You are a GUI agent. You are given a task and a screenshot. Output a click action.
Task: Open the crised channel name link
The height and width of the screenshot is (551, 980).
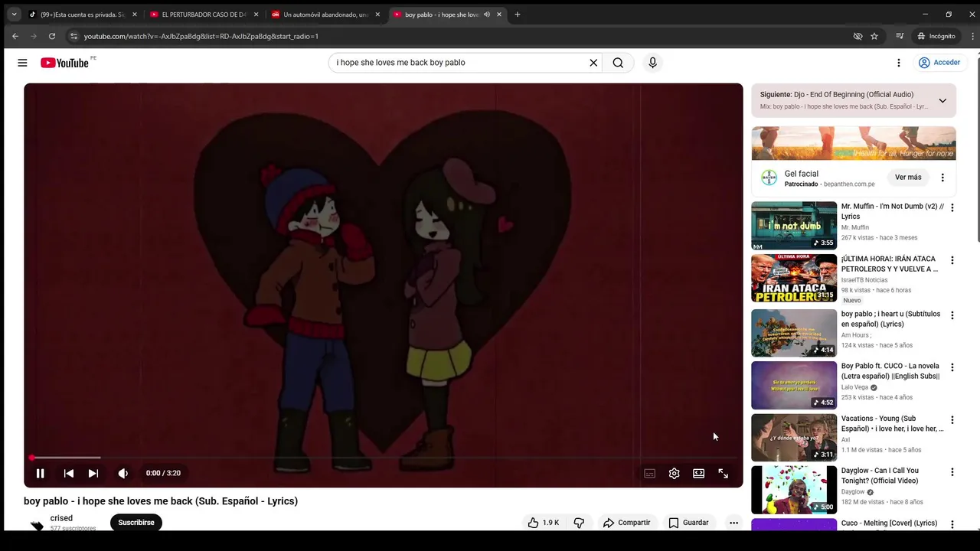pyautogui.click(x=61, y=518)
